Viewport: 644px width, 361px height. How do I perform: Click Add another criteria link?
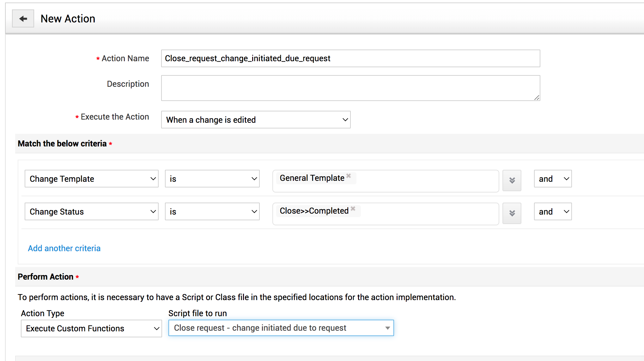tap(64, 248)
